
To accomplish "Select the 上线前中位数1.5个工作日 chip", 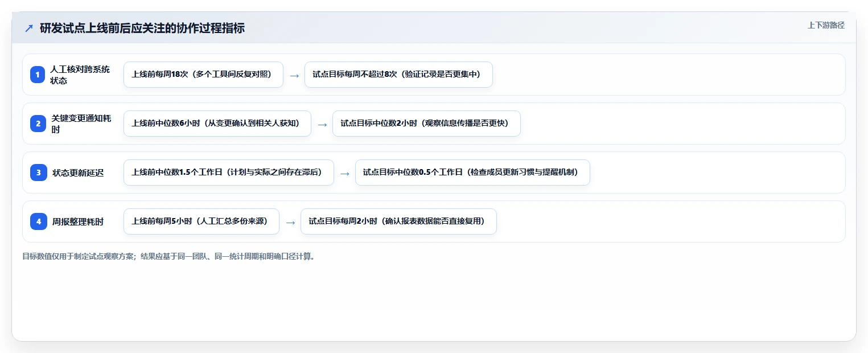I will point(229,173).
